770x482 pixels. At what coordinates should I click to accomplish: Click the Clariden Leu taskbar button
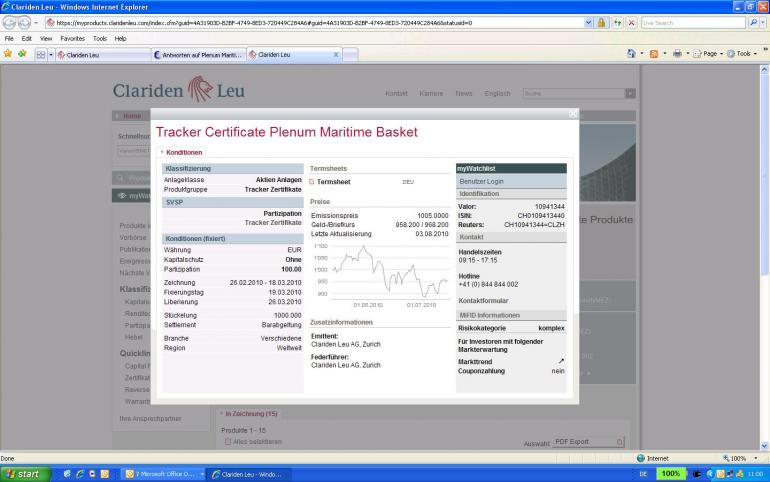248,475
